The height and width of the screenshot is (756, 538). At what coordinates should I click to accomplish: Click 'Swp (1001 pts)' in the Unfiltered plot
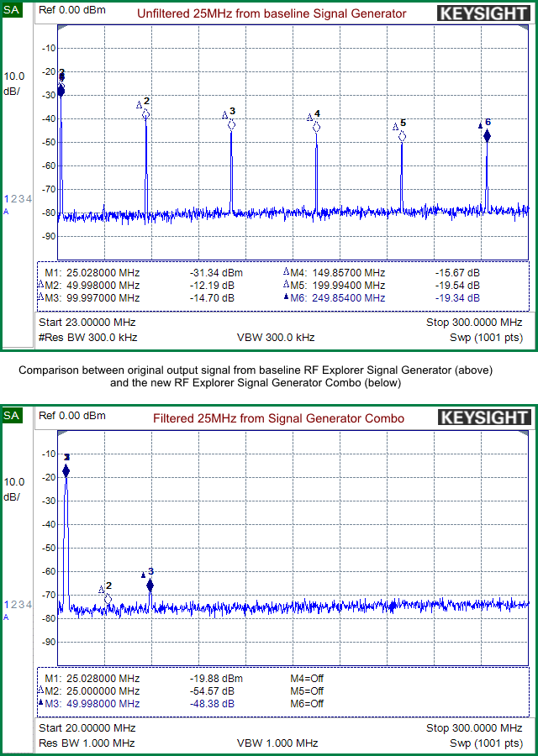486,338
